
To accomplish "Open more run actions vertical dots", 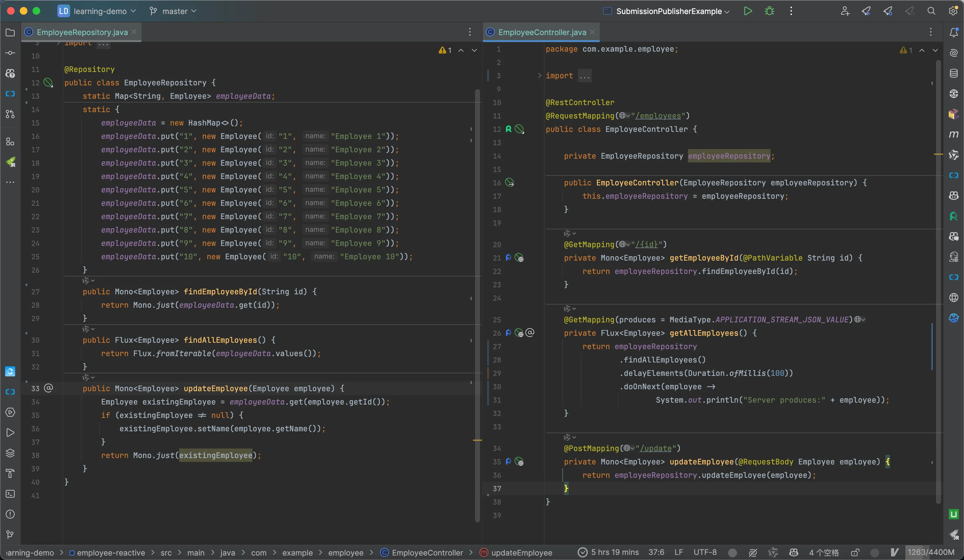I will [x=791, y=11].
